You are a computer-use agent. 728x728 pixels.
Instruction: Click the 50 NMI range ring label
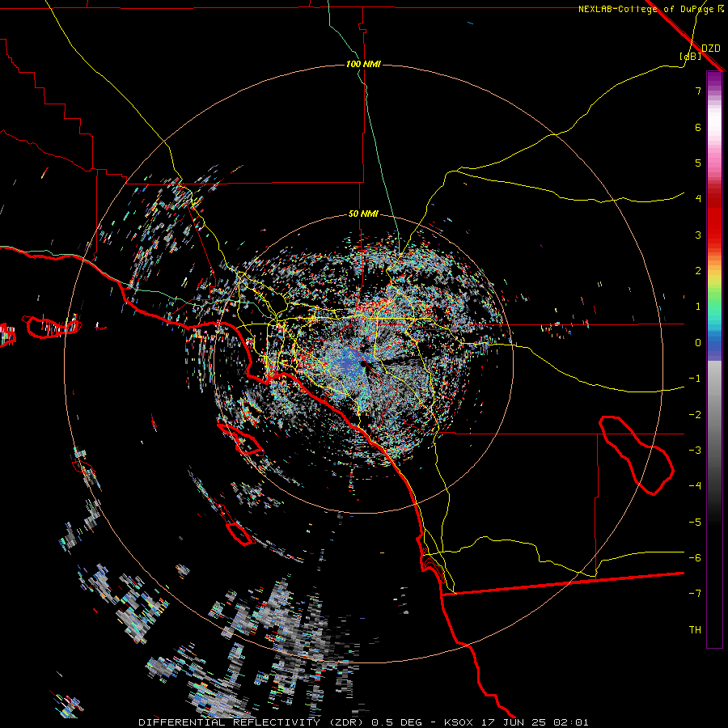click(x=363, y=214)
